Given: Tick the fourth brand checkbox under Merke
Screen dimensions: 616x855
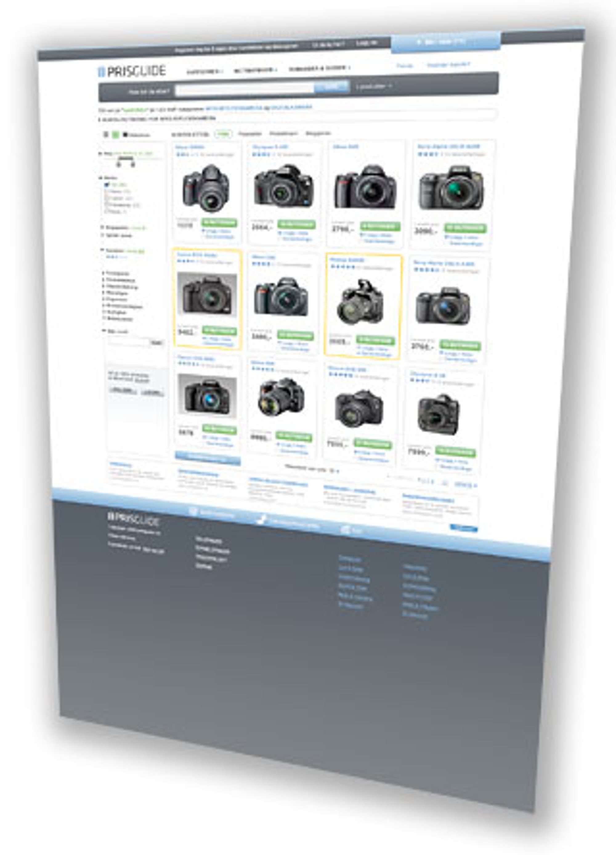Looking at the screenshot, I should (107, 205).
